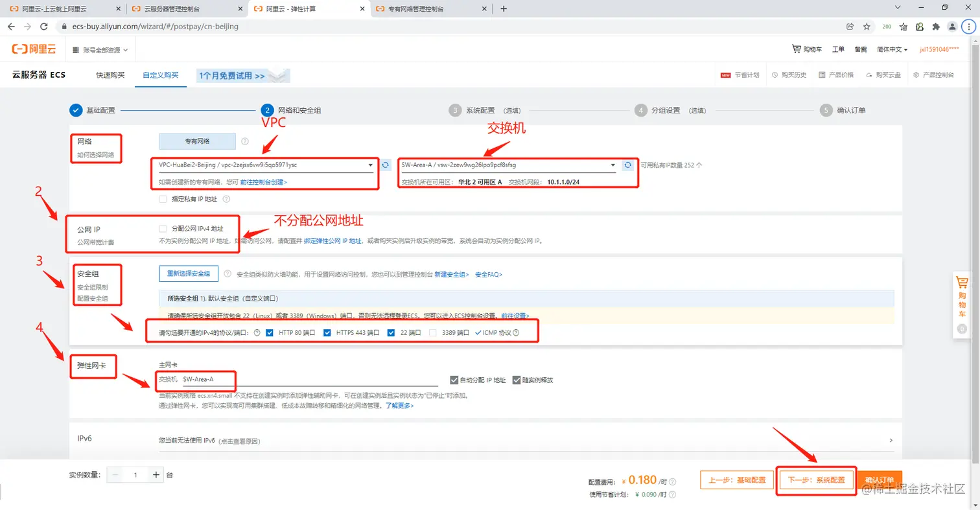The height and width of the screenshot is (510, 980).
Task: Switch to the 自定义购买 tab
Action: [161, 75]
